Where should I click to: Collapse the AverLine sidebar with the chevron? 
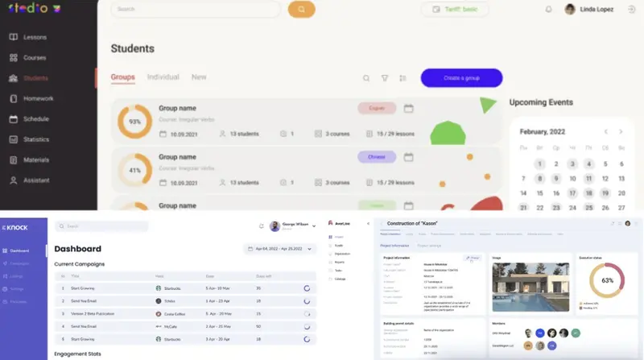(x=368, y=223)
